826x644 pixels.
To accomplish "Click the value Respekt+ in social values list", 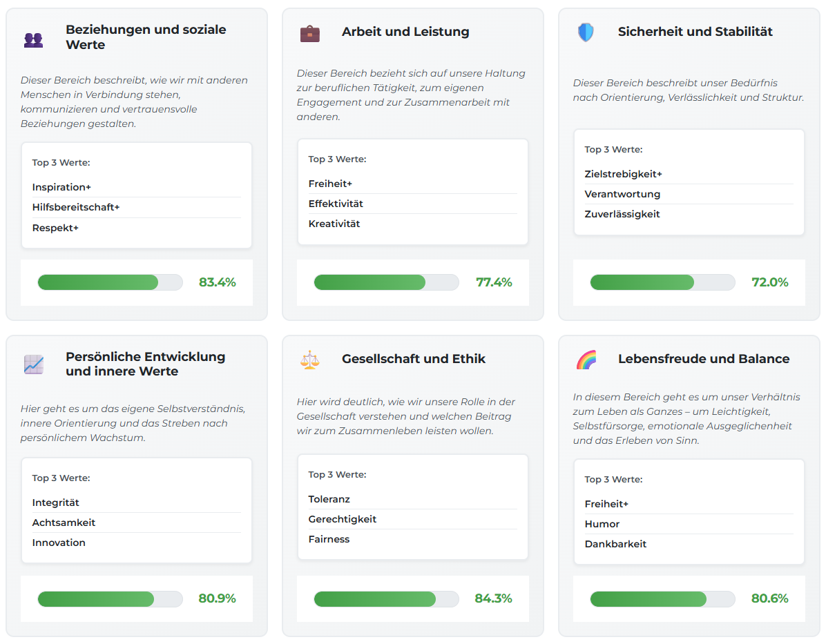I will pos(55,227).
